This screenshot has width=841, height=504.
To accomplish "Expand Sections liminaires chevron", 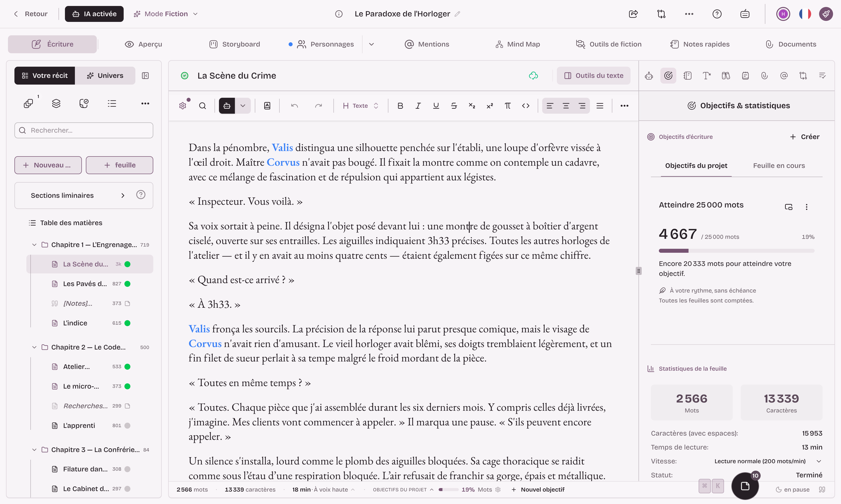I will [x=123, y=196].
